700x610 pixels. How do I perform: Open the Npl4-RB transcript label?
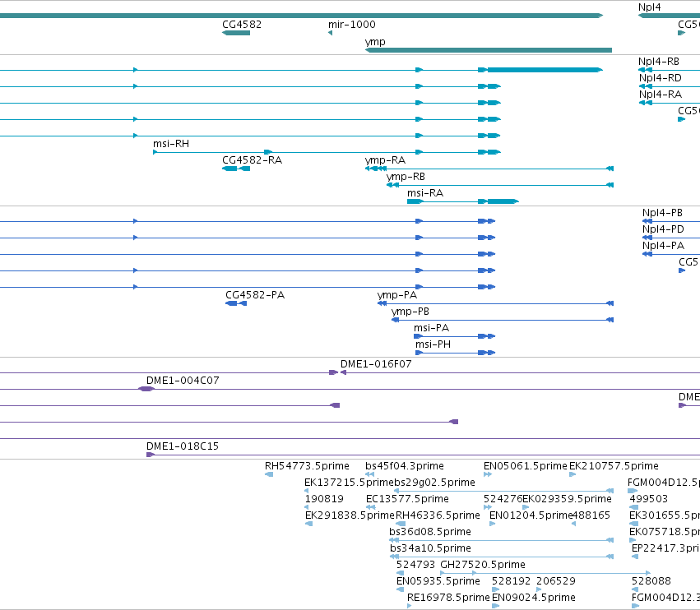click(x=659, y=62)
